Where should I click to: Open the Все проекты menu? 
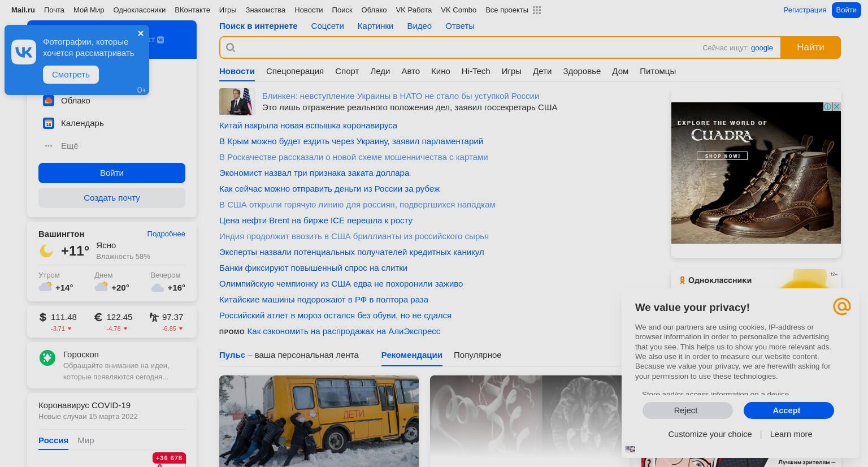[x=507, y=10]
